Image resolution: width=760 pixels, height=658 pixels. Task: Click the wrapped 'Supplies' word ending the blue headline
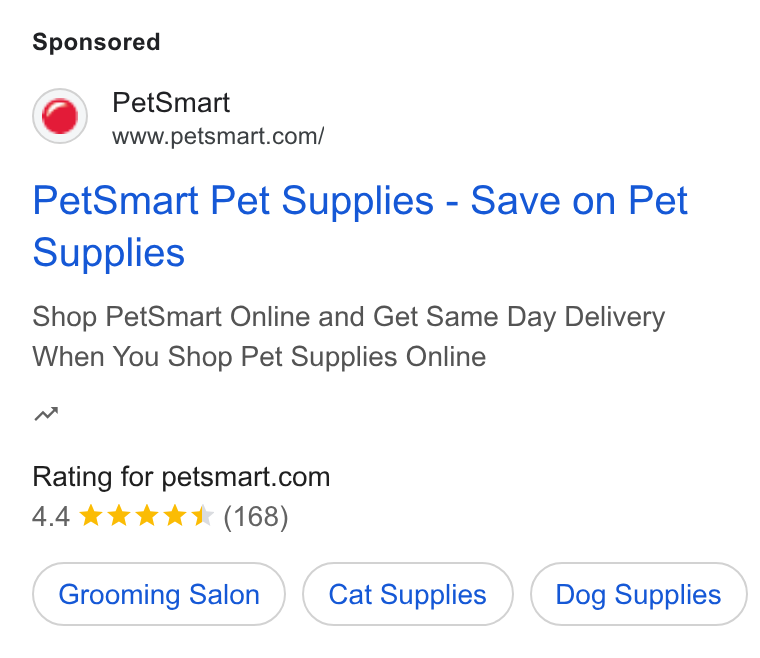[x=109, y=253]
